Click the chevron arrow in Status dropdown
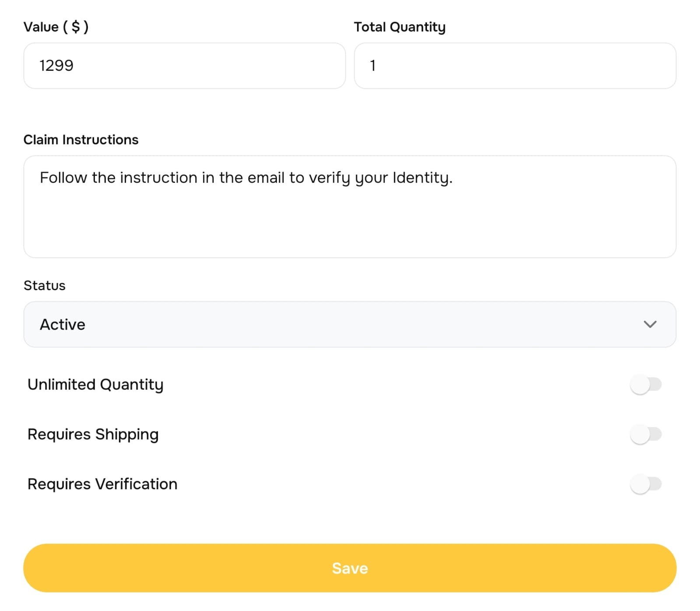 [650, 324]
